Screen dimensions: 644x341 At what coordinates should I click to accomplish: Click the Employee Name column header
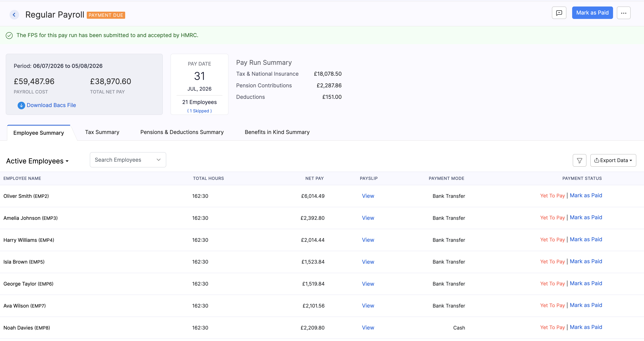coord(22,179)
